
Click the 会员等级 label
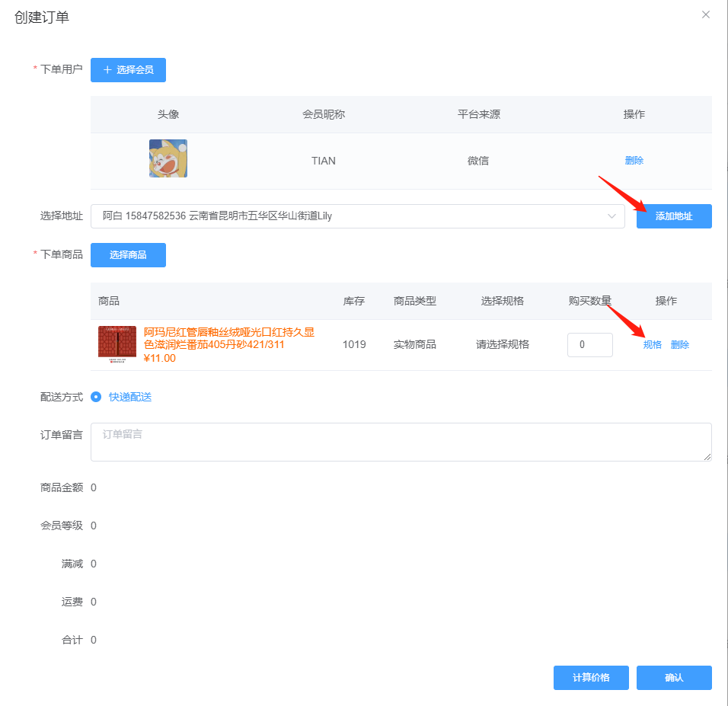pyautogui.click(x=61, y=526)
